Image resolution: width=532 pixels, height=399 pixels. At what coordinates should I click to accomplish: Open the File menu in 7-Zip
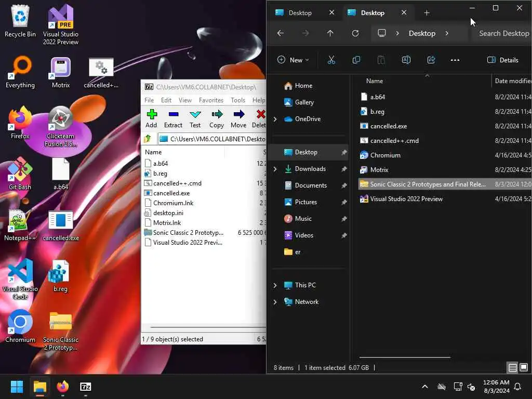click(149, 100)
